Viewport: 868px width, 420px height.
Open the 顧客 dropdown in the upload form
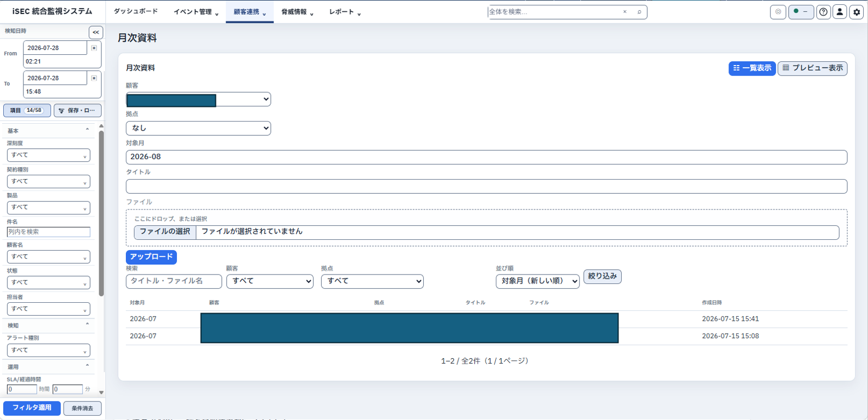click(199, 99)
